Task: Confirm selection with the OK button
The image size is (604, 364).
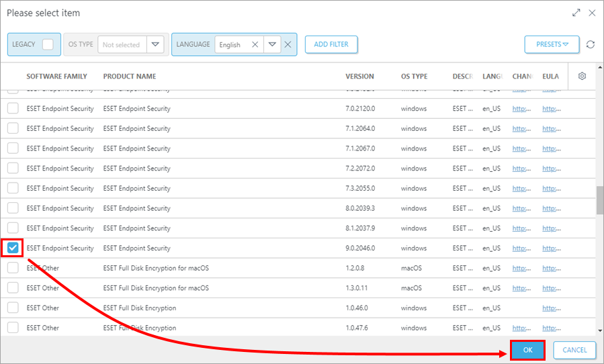Action: click(x=527, y=350)
